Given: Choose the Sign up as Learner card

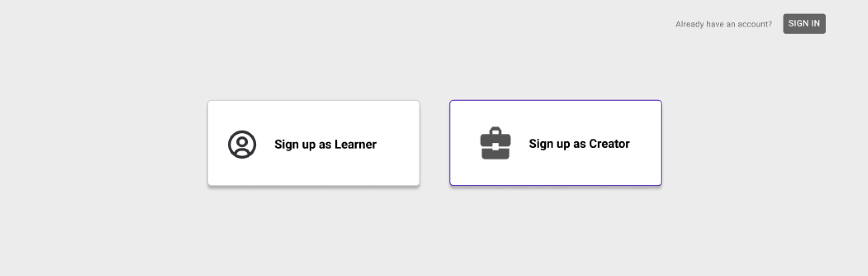Looking at the screenshot, I should pyautogui.click(x=314, y=143).
